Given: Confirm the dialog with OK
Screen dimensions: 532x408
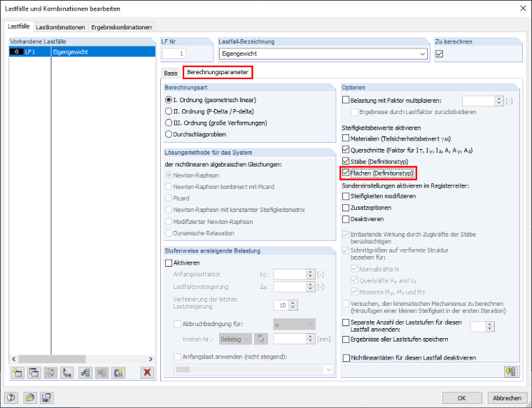Looking at the screenshot, I should pyautogui.click(x=462, y=398).
